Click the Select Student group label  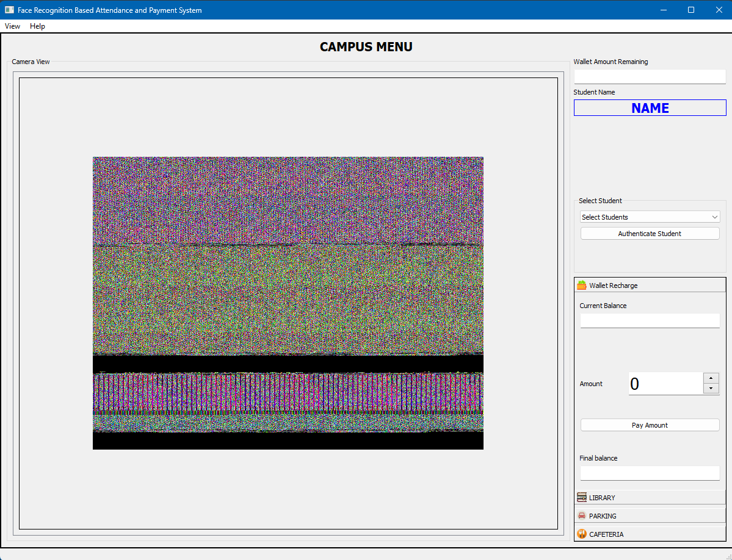[600, 201]
